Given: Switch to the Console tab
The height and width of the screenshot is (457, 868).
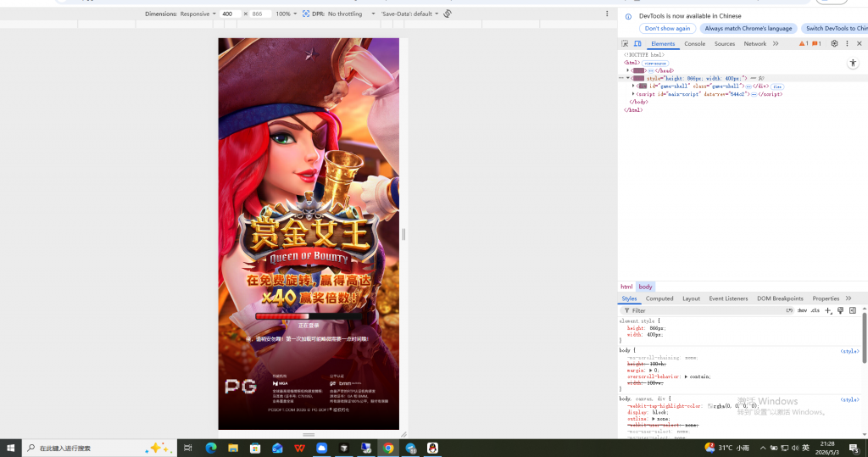Looking at the screenshot, I should pos(695,44).
